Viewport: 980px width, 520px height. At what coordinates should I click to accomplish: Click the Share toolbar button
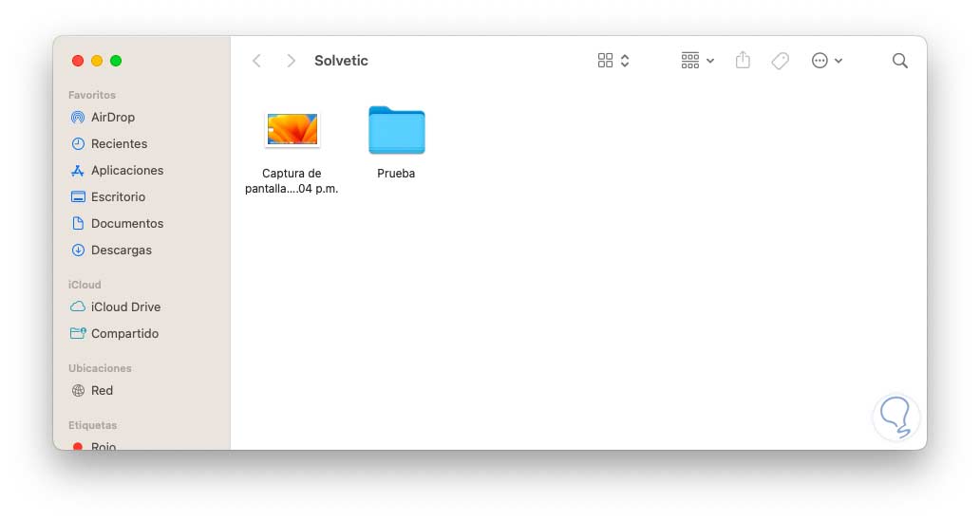pos(743,60)
